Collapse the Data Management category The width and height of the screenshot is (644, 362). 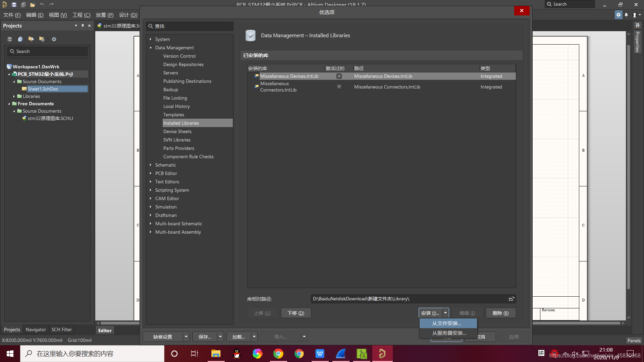(x=150, y=48)
